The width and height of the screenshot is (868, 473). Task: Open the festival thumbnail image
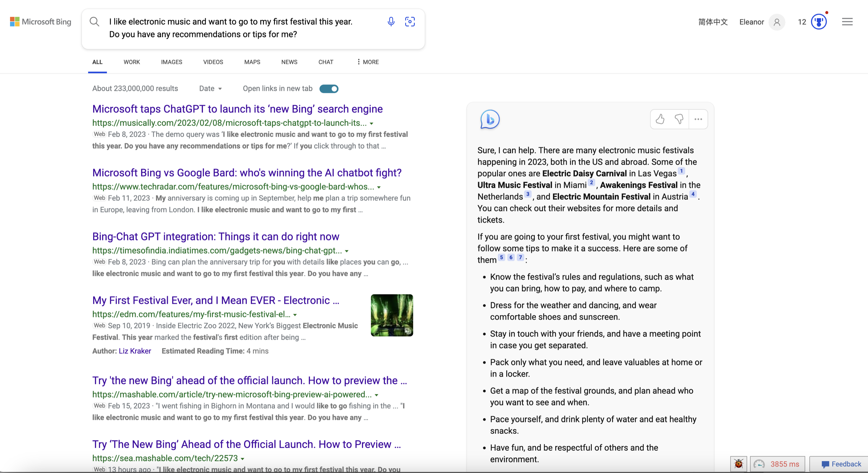point(392,315)
